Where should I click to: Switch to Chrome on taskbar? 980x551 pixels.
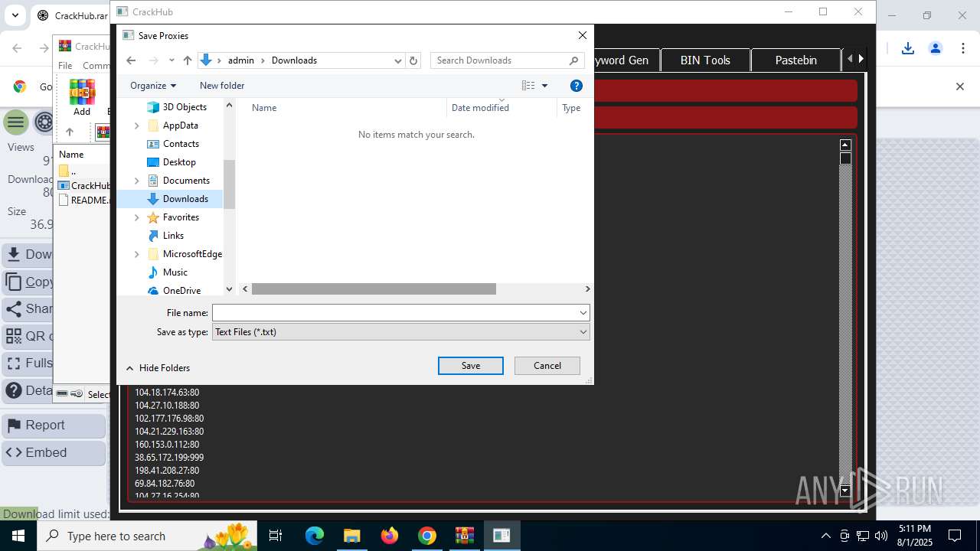click(427, 536)
